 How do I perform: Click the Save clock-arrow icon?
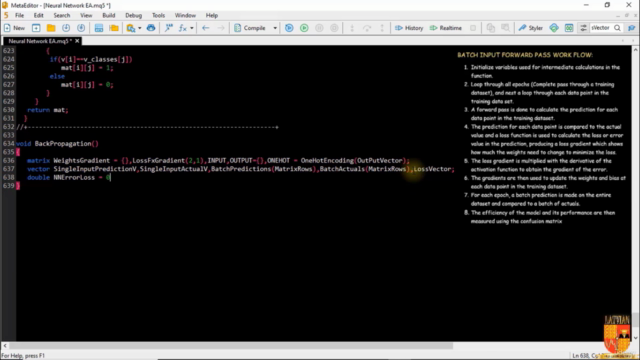66,28
